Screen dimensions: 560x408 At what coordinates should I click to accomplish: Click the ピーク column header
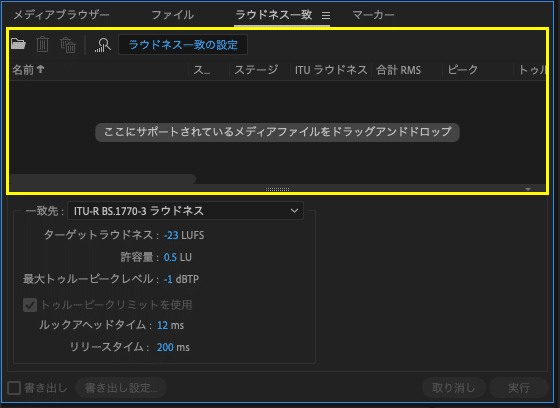pyautogui.click(x=478, y=70)
